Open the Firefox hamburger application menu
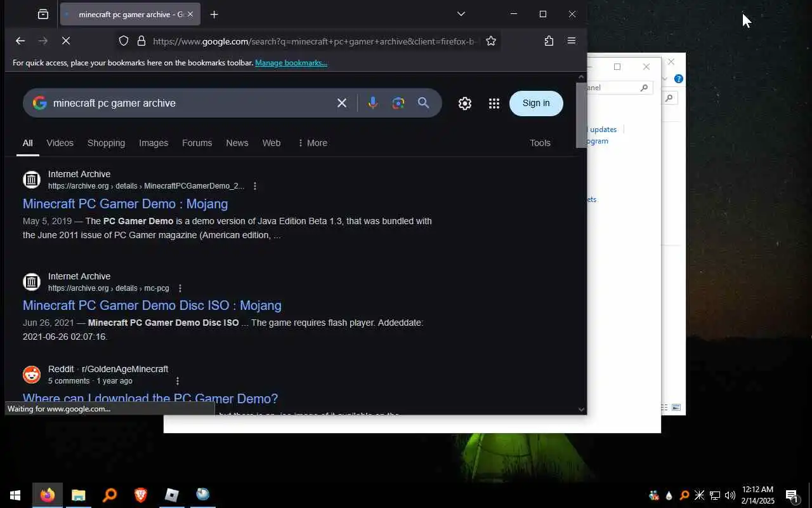This screenshot has width=812, height=508. pos(572,41)
